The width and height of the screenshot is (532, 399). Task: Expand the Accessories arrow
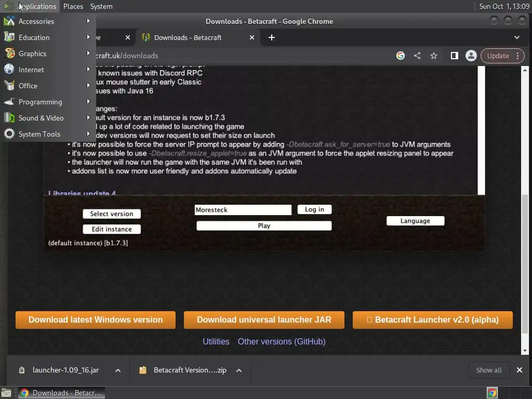click(x=88, y=21)
